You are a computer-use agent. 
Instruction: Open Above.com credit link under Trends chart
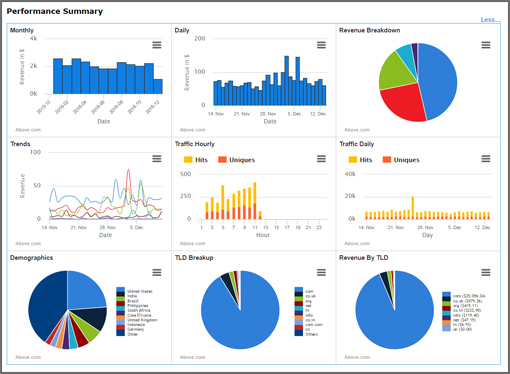click(x=28, y=243)
